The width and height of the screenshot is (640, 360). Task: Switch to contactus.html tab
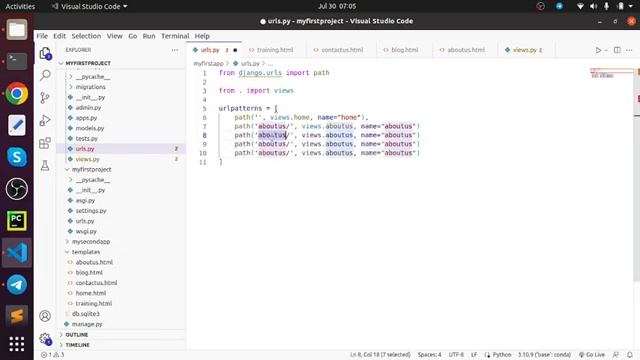tap(342, 50)
